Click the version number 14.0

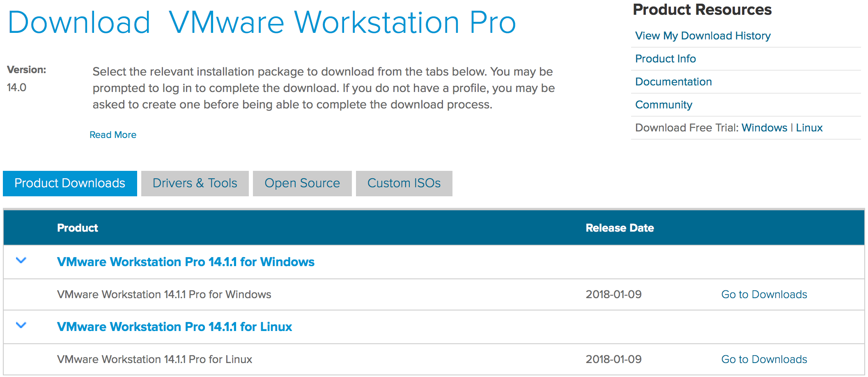pos(16,87)
